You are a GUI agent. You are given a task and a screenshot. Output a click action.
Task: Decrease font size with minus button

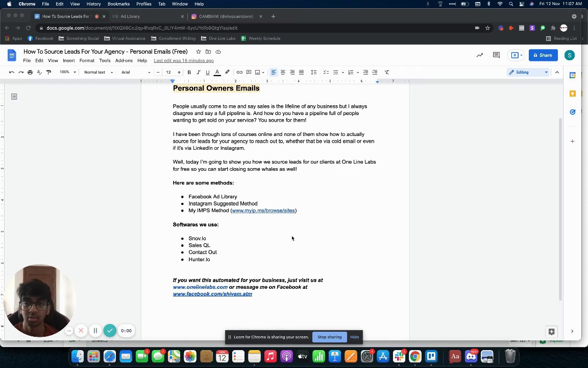[x=158, y=72]
